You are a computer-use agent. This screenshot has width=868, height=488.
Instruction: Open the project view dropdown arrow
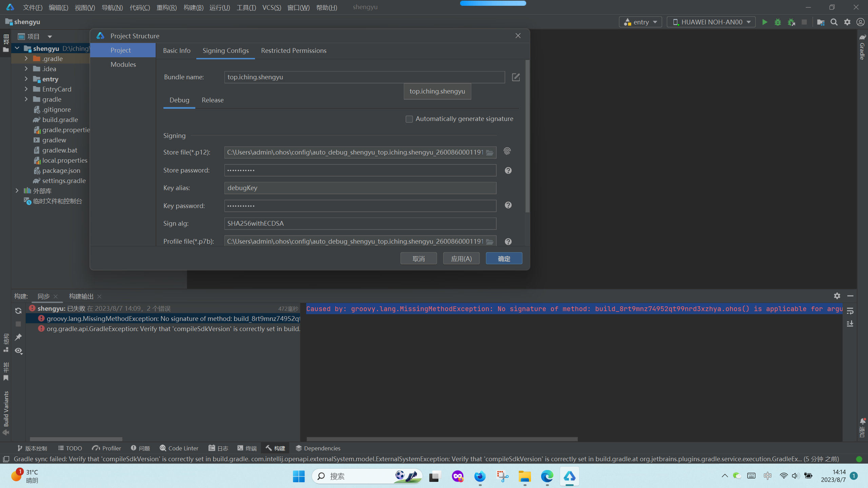click(50, 37)
